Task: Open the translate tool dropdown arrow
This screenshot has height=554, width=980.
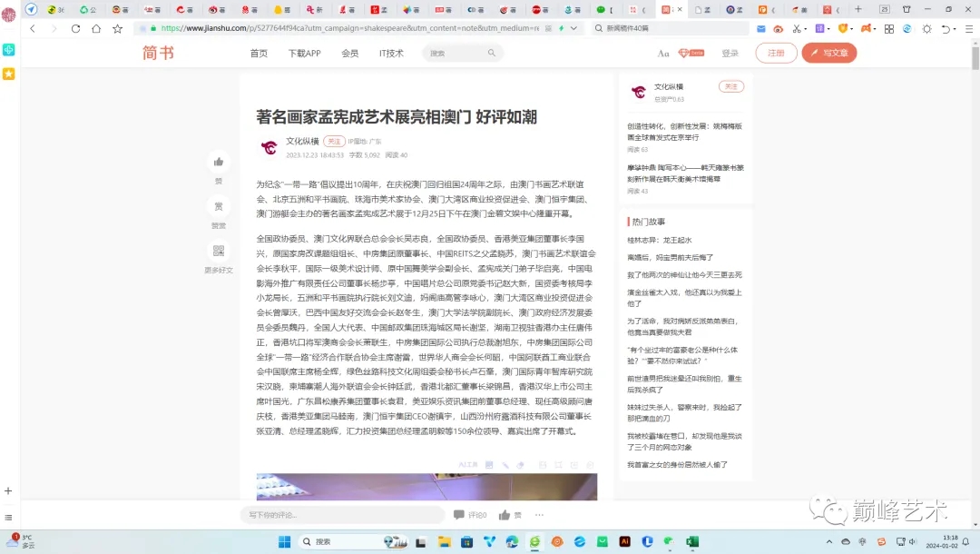Action: (828, 28)
